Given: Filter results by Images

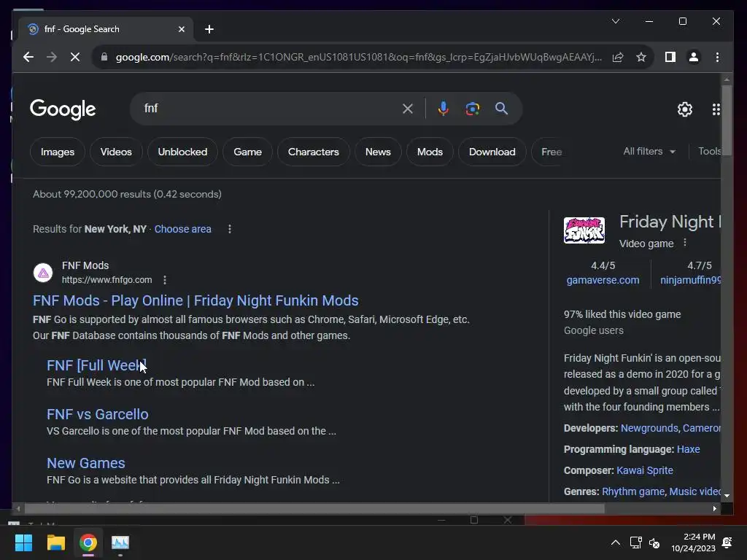Looking at the screenshot, I should (57, 152).
